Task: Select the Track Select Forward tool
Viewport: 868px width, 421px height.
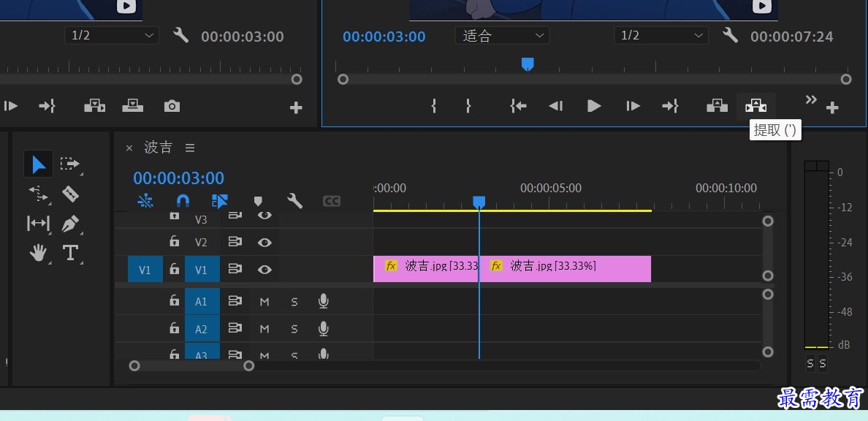Action: click(x=69, y=164)
